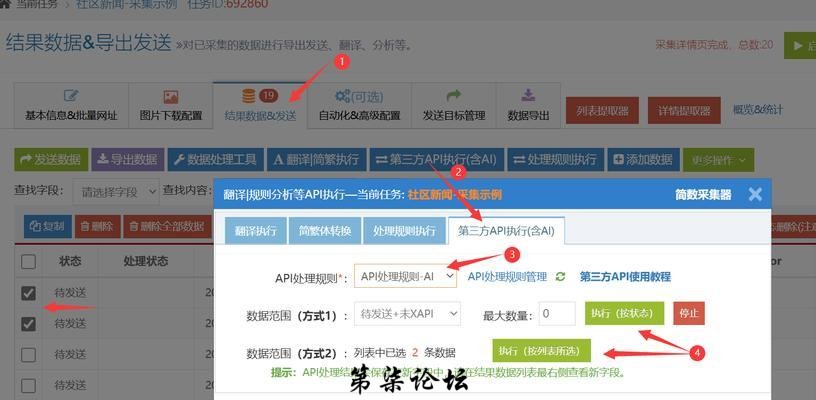816x400 pixels.
Task: Check the third 待发送 row checkbox
Action: pos(29,355)
